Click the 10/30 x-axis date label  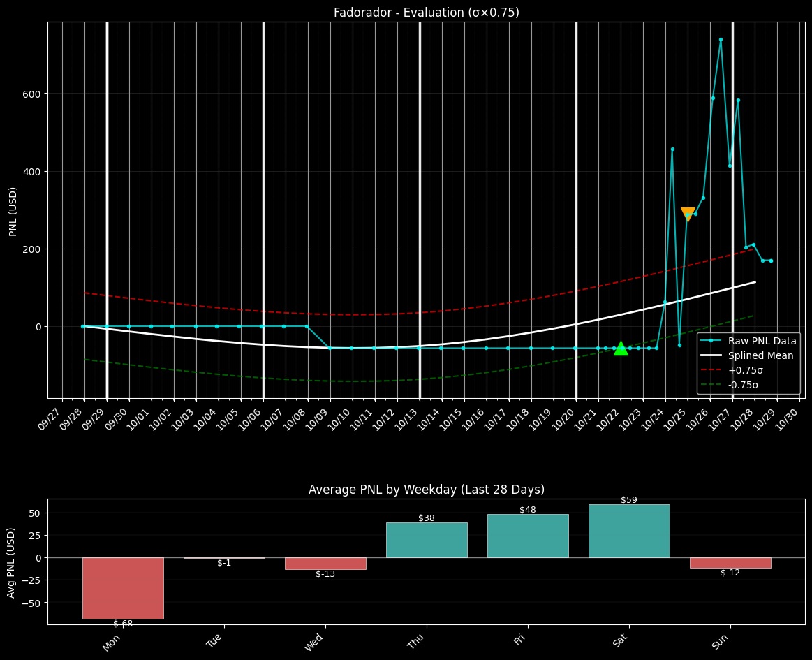[793, 421]
